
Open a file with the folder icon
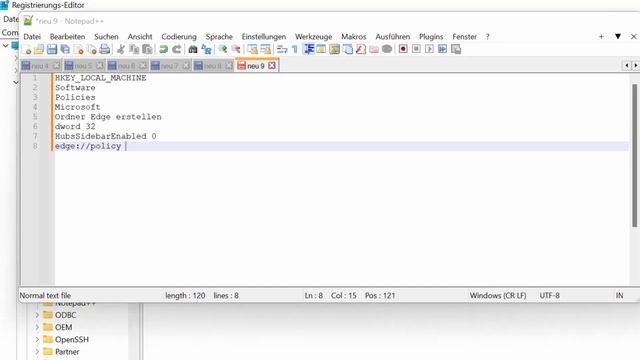click(x=39, y=50)
